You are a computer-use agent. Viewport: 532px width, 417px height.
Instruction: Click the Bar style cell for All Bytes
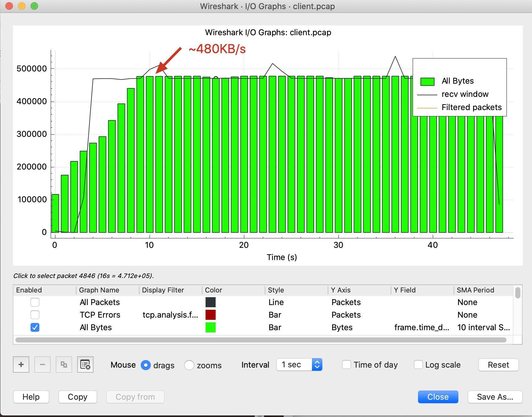(275, 327)
